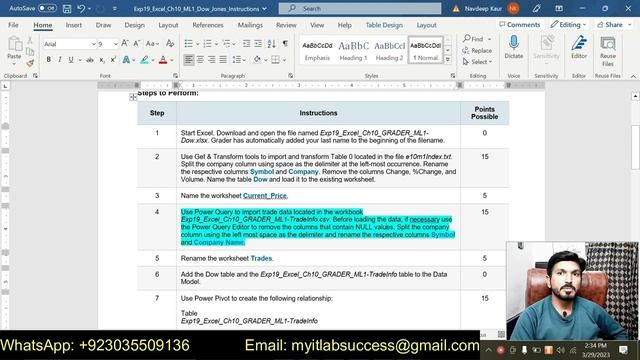
Task: Click the Increase Font Size icon
Action: click(125, 43)
